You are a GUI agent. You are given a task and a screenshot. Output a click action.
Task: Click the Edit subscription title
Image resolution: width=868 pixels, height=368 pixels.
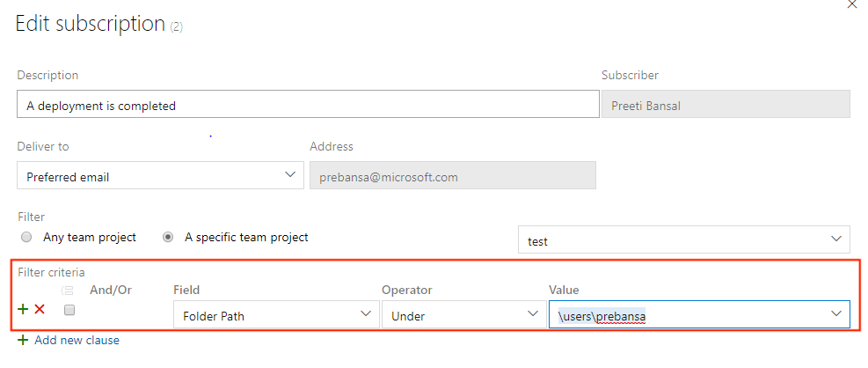point(90,24)
